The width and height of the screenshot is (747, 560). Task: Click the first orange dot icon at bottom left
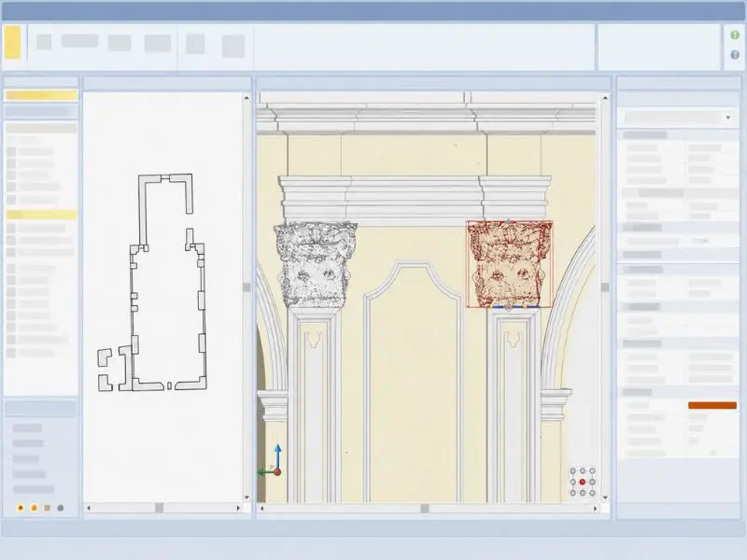(x=21, y=508)
